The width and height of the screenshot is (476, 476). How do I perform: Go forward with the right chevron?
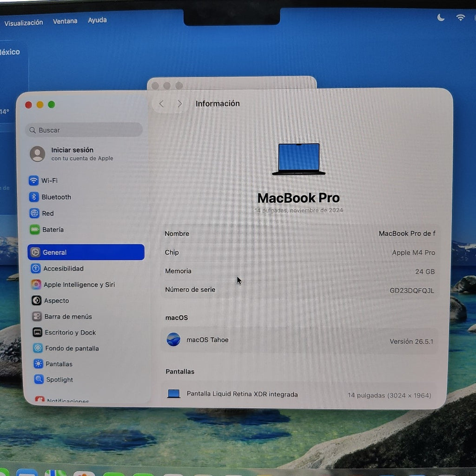(x=180, y=104)
